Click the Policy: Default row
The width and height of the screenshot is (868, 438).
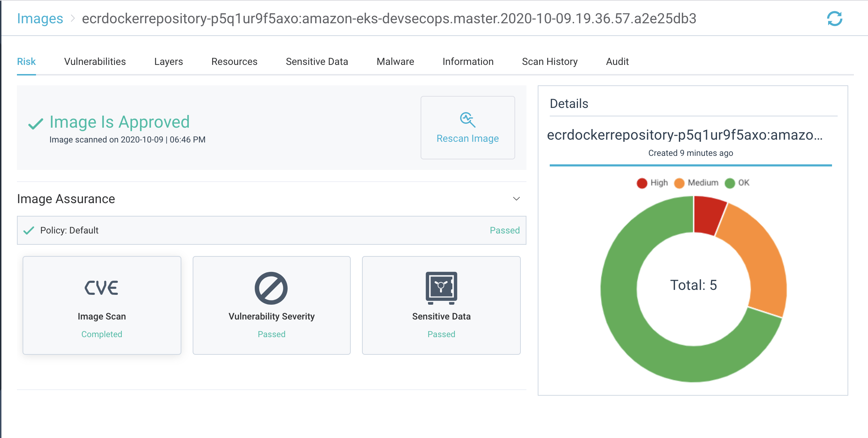click(x=272, y=230)
